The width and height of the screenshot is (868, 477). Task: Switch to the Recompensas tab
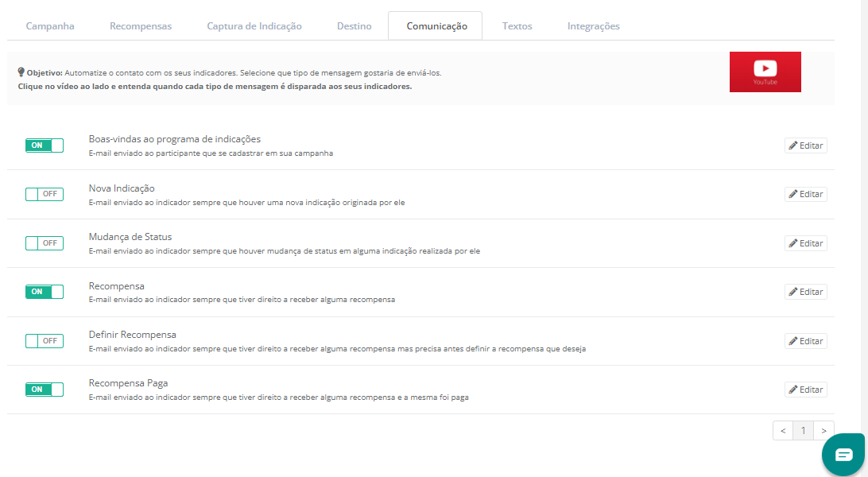(x=141, y=26)
